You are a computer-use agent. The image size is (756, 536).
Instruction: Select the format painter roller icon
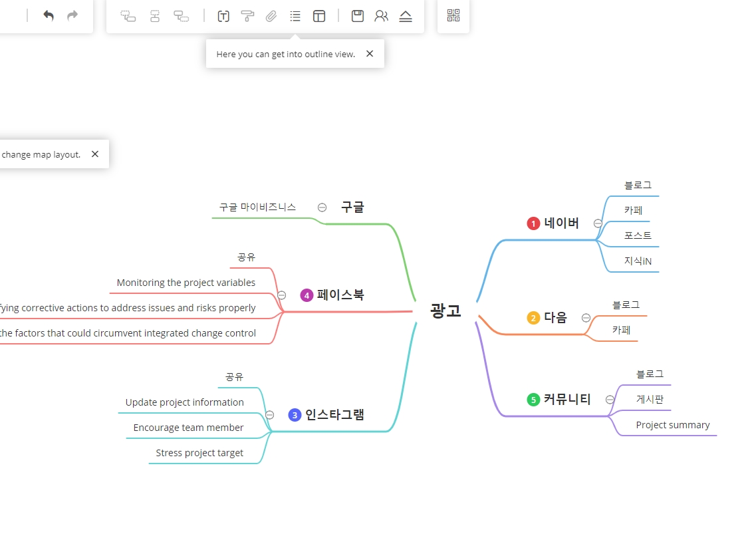click(247, 17)
